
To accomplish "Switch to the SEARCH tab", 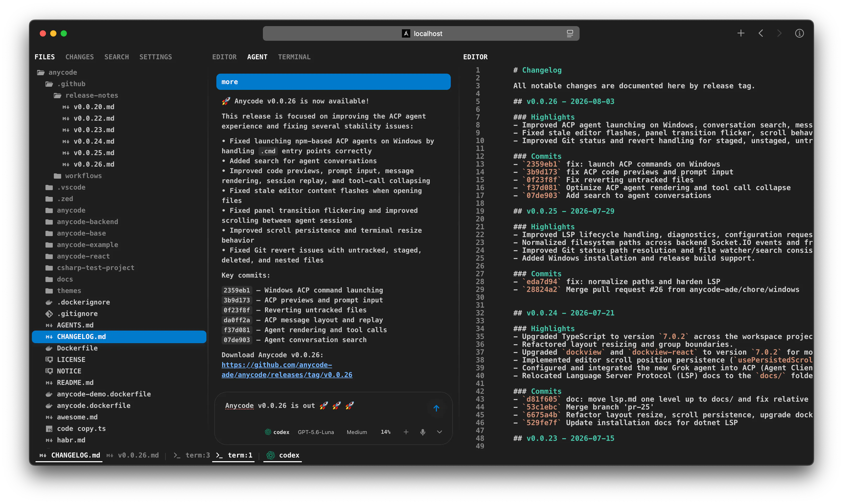I will pos(117,57).
